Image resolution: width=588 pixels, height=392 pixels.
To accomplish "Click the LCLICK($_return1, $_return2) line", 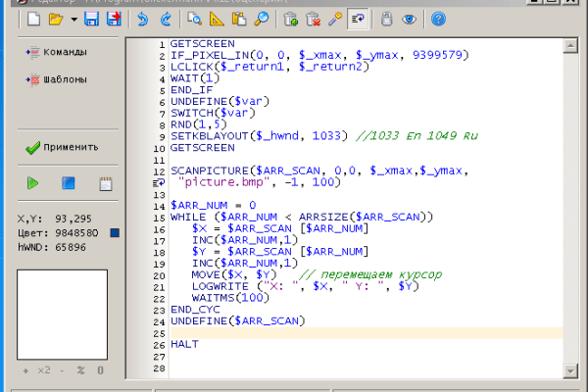I will coord(269,67).
